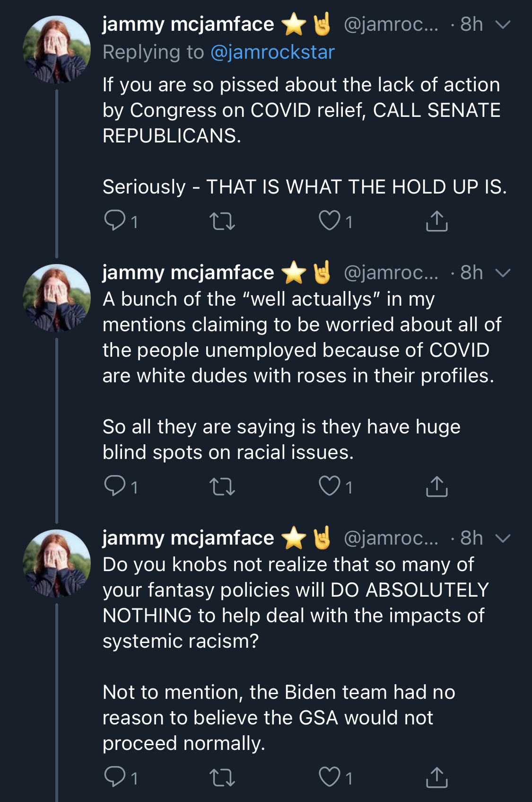Open the third tweet's profile avatar
Viewport: 532px width, 802px height.
[x=57, y=563]
